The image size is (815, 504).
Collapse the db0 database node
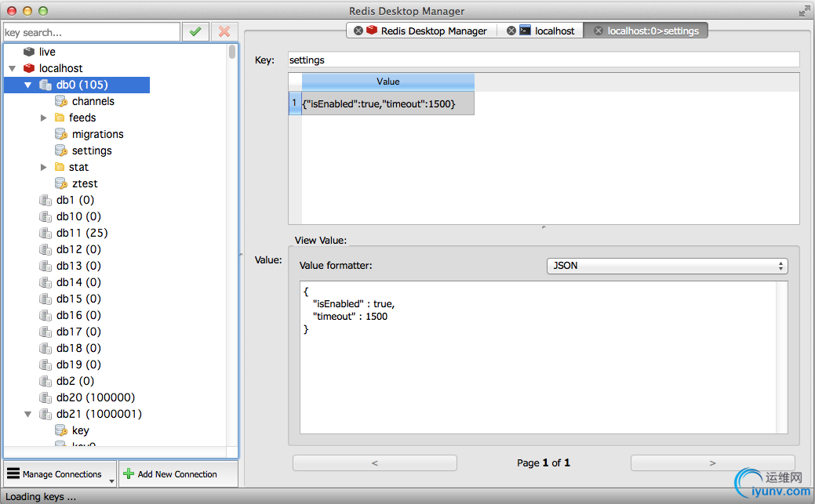[x=28, y=85]
